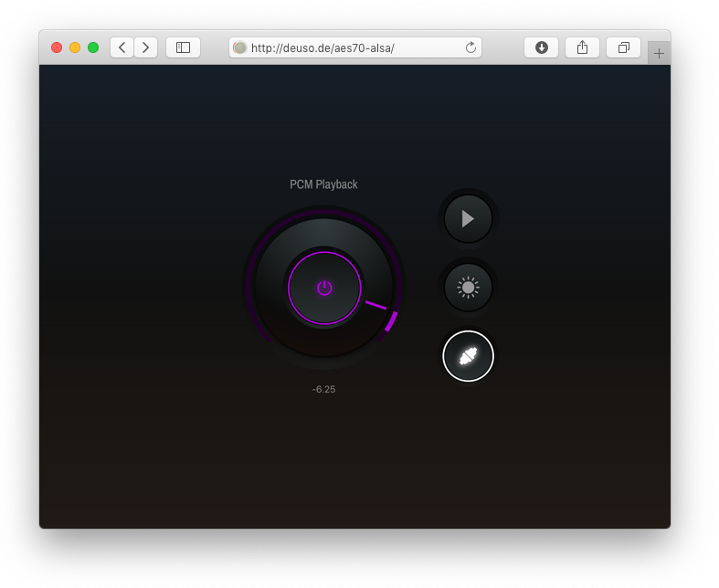Go back to the previous page
Image resolution: width=719 pixels, height=588 pixels.
click(122, 47)
